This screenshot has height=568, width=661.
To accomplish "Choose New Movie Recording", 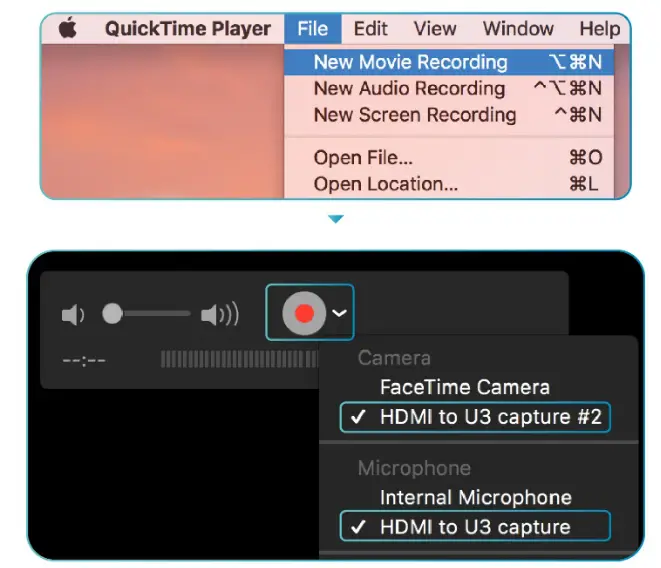I will click(449, 62).
